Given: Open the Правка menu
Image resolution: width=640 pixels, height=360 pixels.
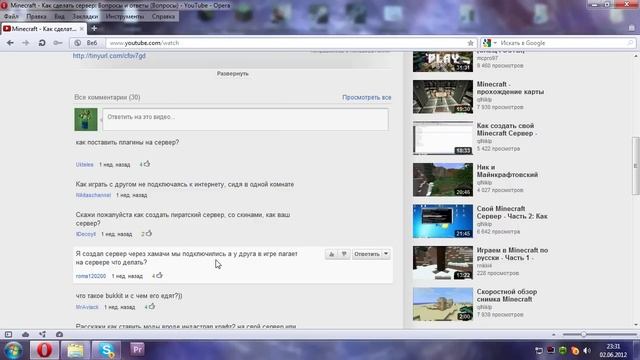Looking at the screenshot, I should [x=36, y=16].
